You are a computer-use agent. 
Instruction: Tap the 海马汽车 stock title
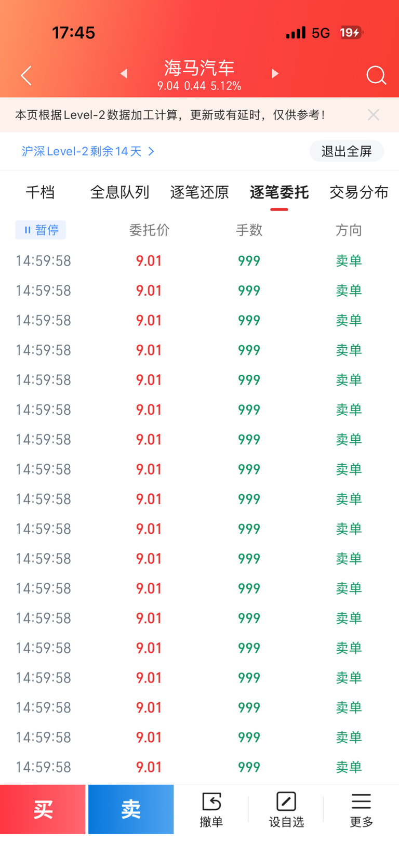pyautogui.click(x=199, y=68)
